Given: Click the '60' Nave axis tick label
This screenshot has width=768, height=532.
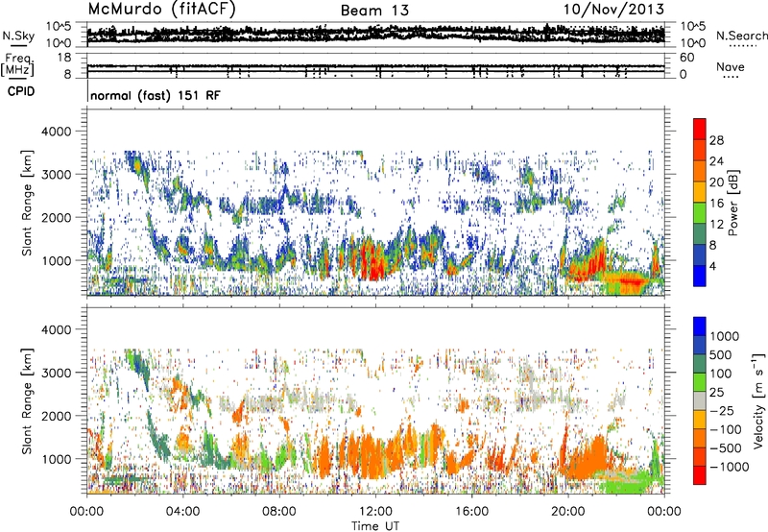Looking at the screenshot, I should click(x=686, y=58).
